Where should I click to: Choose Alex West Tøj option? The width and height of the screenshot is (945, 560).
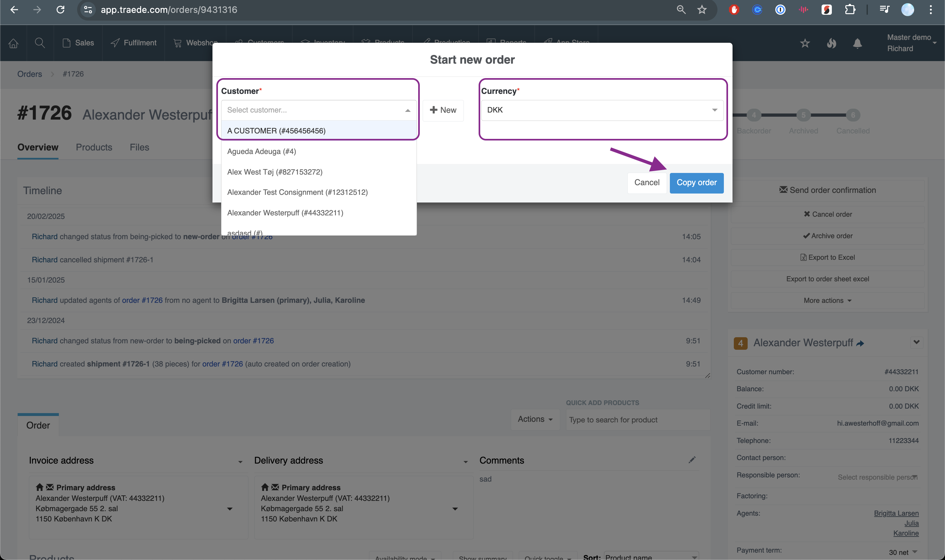319,172
